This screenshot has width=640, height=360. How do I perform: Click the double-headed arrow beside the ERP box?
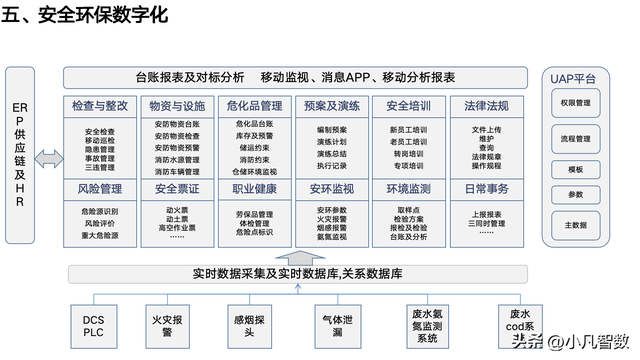coord(49,159)
